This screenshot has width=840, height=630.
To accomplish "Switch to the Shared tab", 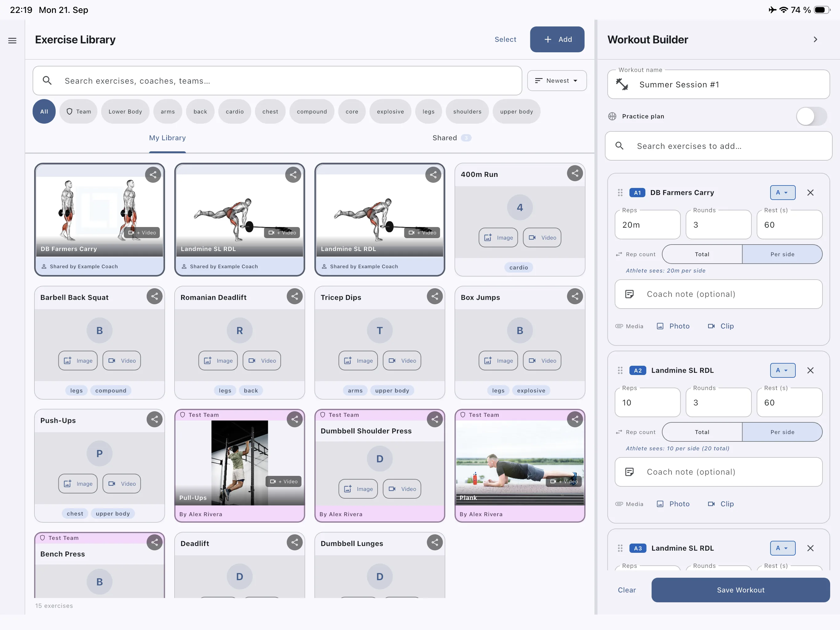I will [452, 138].
